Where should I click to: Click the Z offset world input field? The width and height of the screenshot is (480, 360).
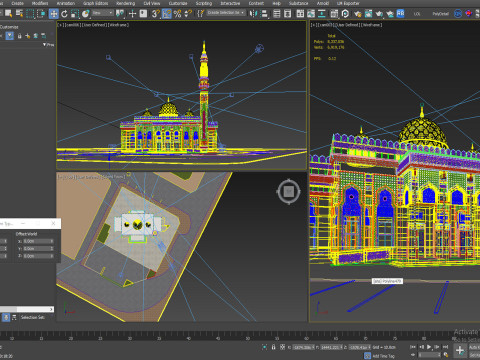(38, 256)
